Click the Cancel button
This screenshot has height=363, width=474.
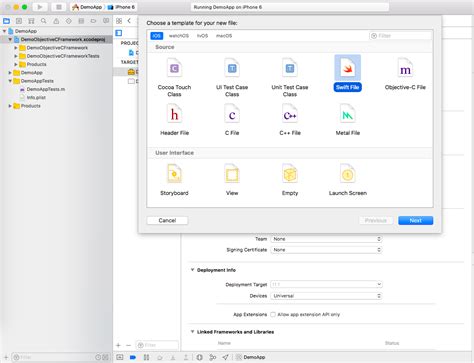(x=167, y=220)
